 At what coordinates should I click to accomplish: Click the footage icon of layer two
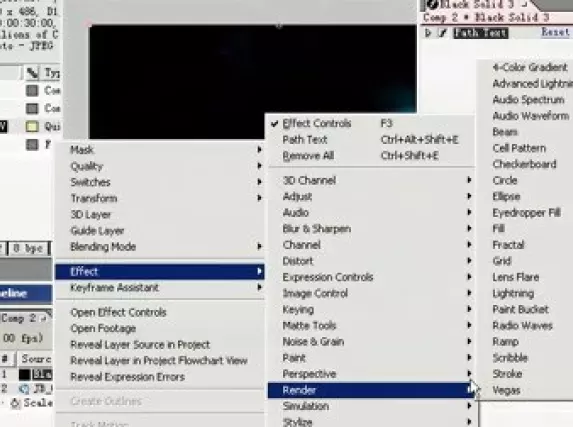tap(24, 389)
